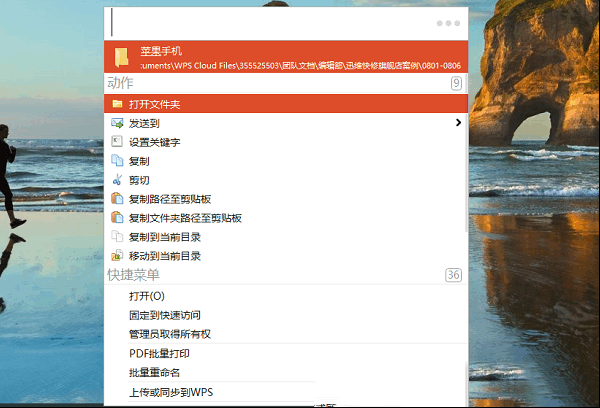This screenshot has width=600, height=408.
Task: Click the 发送到 send-to icon
Action: click(117, 123)
